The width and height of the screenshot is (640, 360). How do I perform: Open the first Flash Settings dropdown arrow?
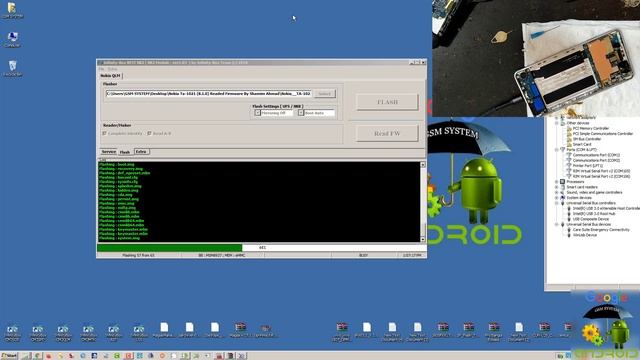click(x=258, y=113)
